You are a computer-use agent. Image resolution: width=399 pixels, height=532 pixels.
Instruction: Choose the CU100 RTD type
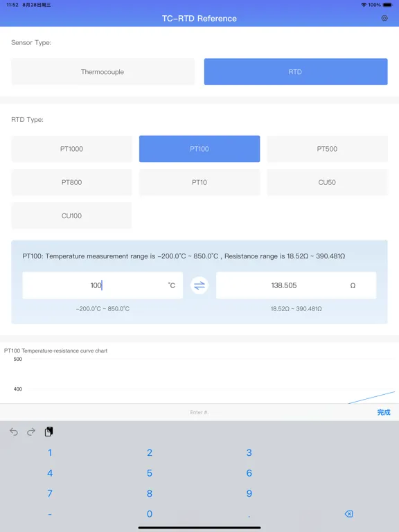71,215
